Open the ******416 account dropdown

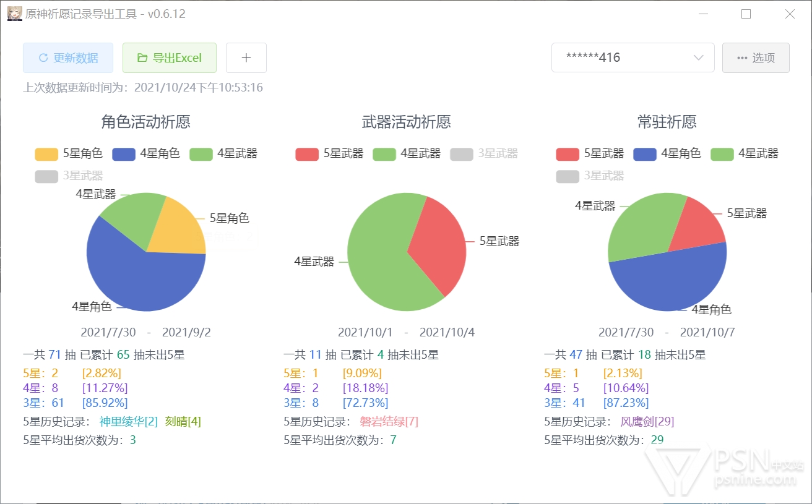point(633,58)
